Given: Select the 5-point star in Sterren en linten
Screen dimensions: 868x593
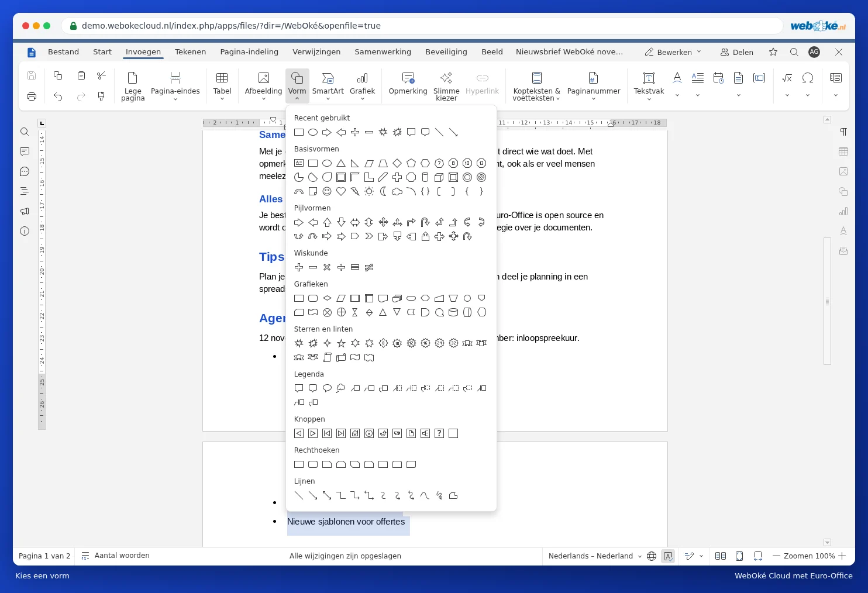Looking at the screenshot, I should tap(341, 343).
